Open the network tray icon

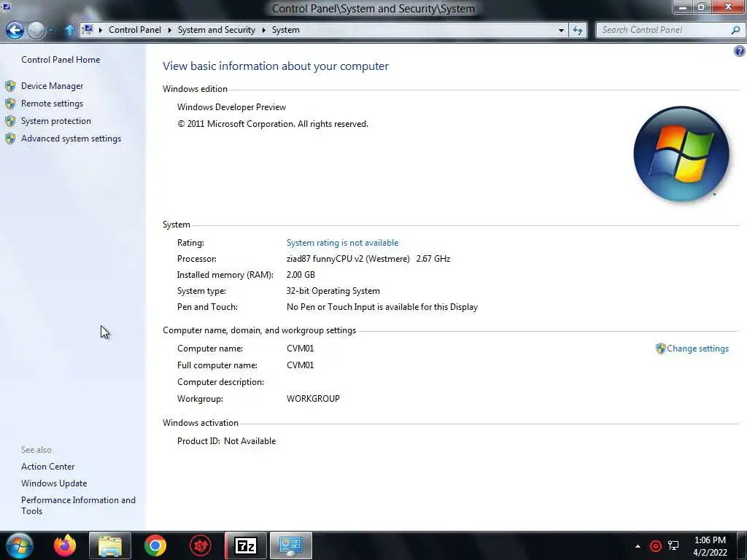point(673,545)
